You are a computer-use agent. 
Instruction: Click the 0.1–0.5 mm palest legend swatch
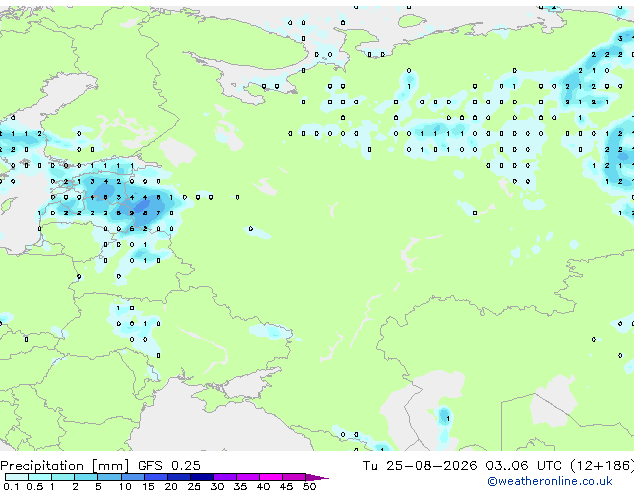point(17,477)
